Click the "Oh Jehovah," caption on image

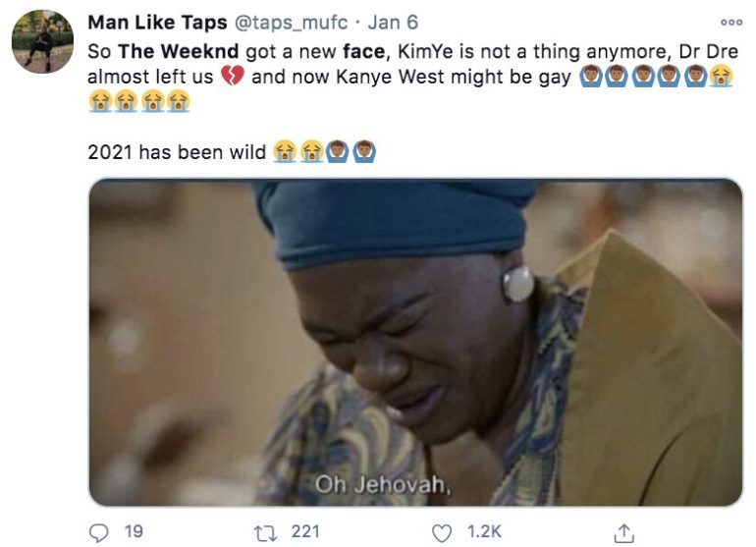[x=374, y=482]
